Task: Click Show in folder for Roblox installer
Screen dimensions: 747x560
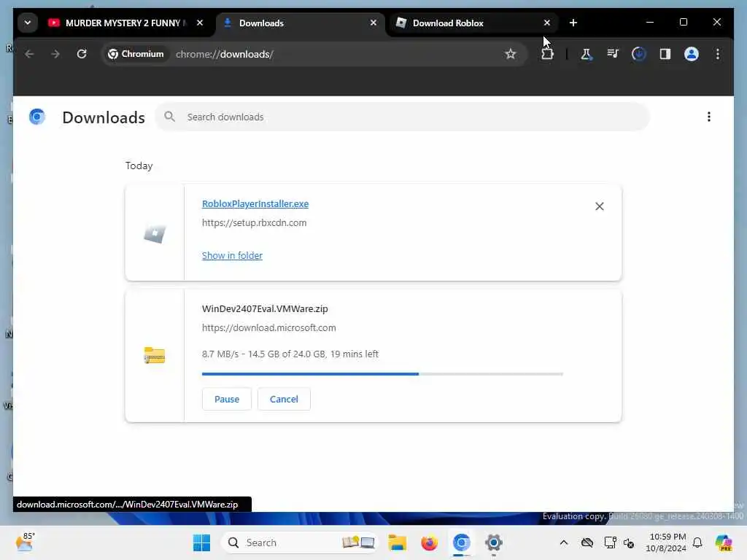Action: coord(232,256)
